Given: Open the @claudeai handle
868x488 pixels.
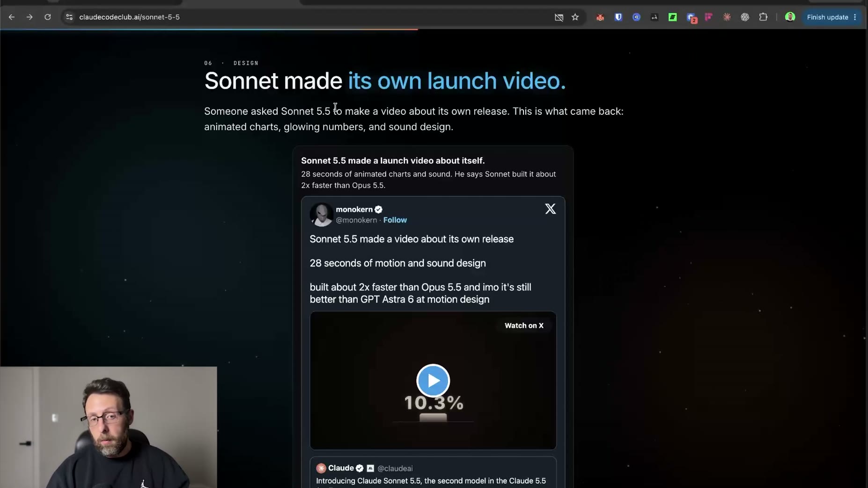Looking at the screenshot, I should [395, 468].
